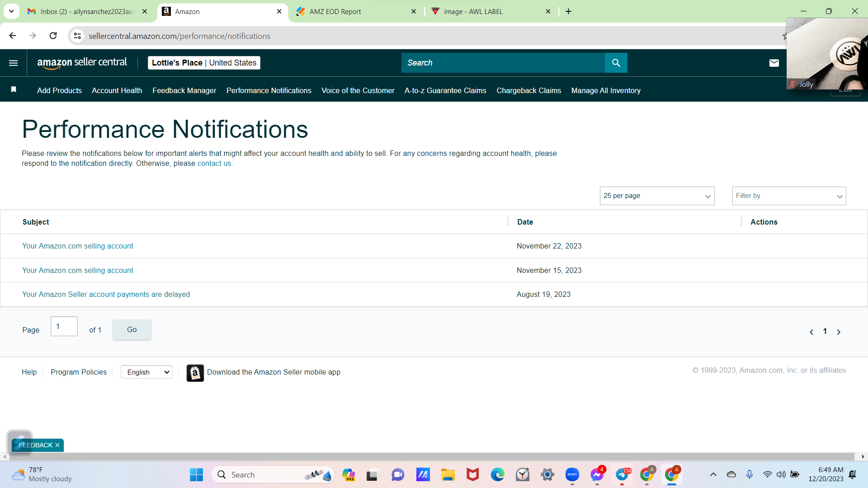Go to next page chevron
Viewport: 868px width, 488px height.
[839, 332]
